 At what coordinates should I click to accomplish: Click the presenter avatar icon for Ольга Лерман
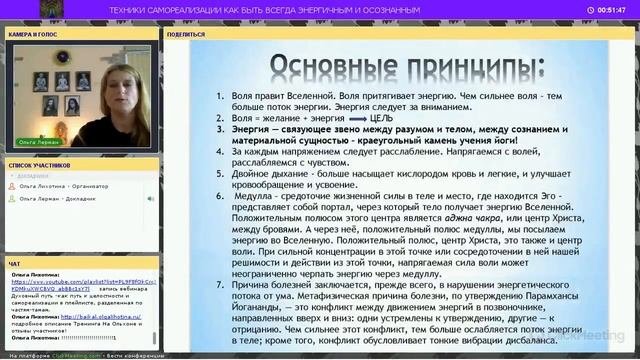(12, 199)
